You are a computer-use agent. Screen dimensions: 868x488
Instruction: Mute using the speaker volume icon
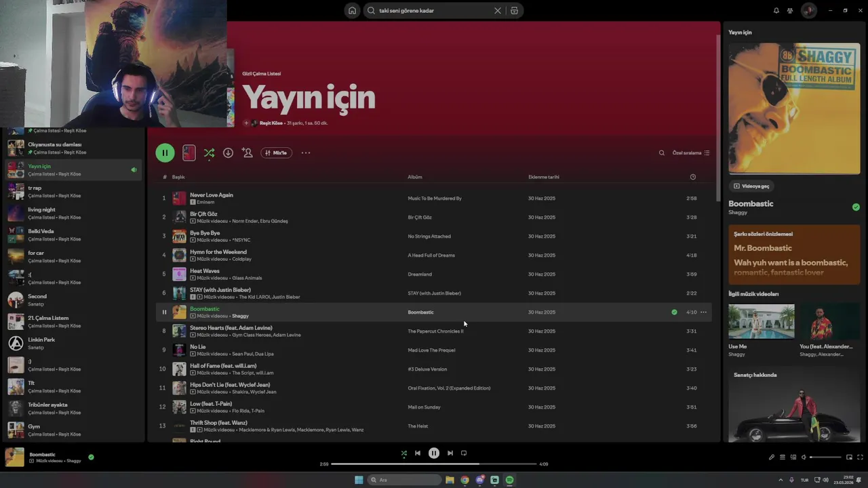[804, 457]
